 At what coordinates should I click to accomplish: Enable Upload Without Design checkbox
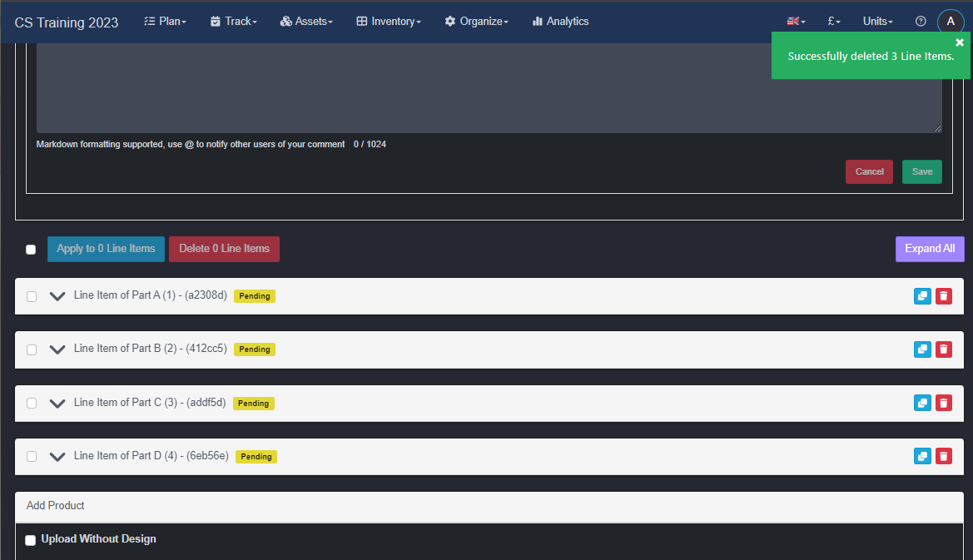click(x=31, y=540)
